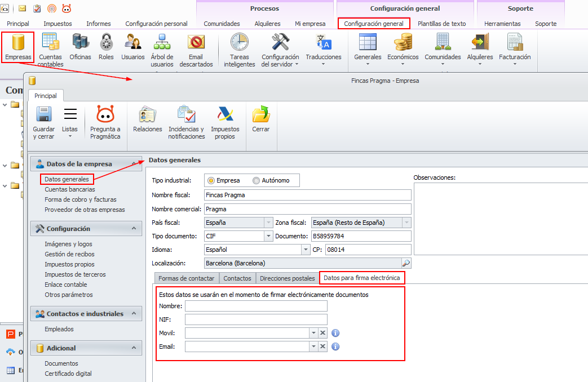Viewport: 588px width, 382px height.
Task: Open the Email field dropdown arrow
Action: click(313, 347)
